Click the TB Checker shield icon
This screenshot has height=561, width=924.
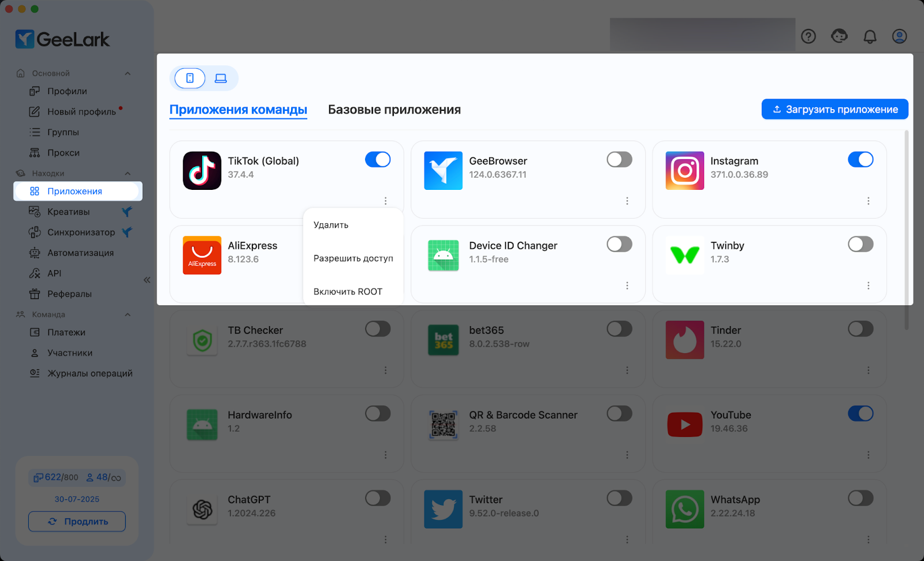202,340
